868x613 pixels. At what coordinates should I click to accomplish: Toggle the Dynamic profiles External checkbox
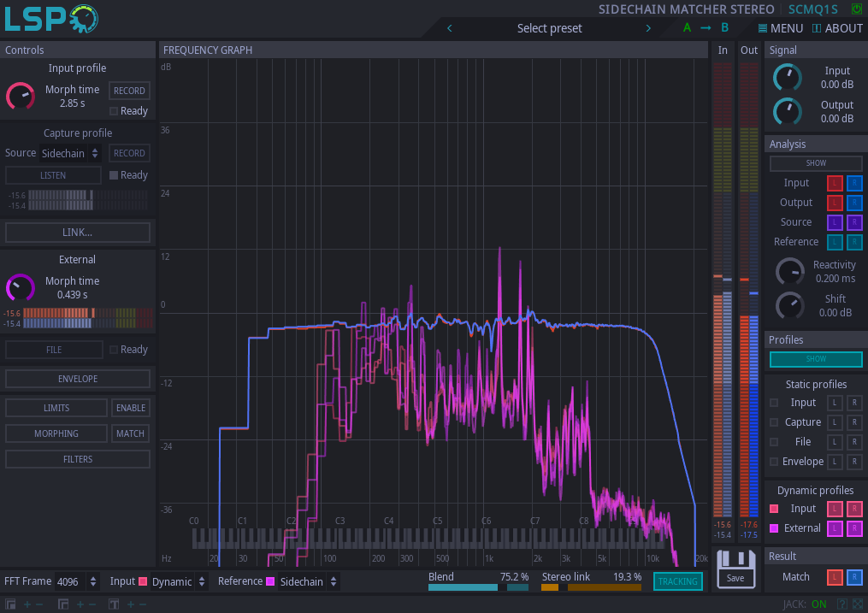click(775, 528)
